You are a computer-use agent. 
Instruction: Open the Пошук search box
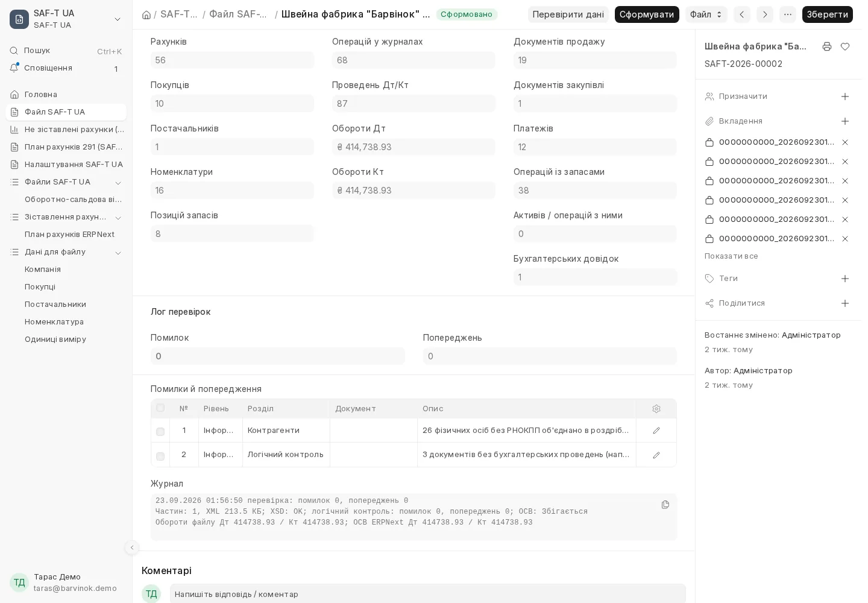[x=66, y=51]
